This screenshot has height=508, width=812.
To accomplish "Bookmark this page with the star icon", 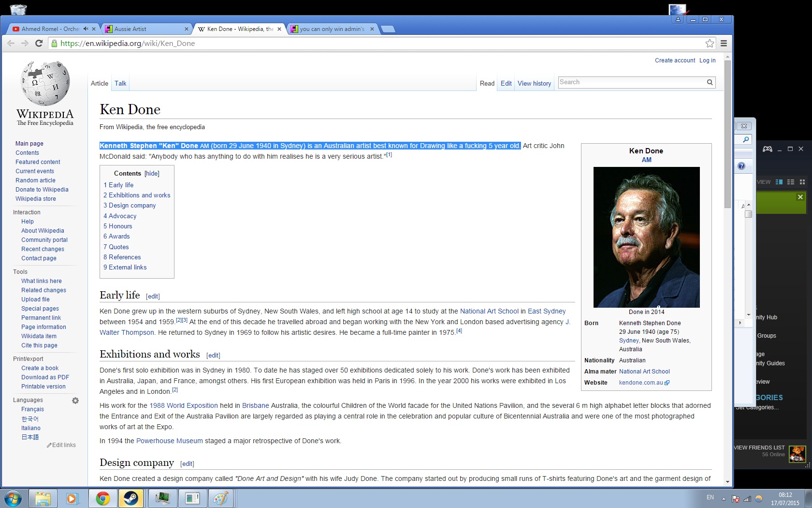I will (709, 44).
